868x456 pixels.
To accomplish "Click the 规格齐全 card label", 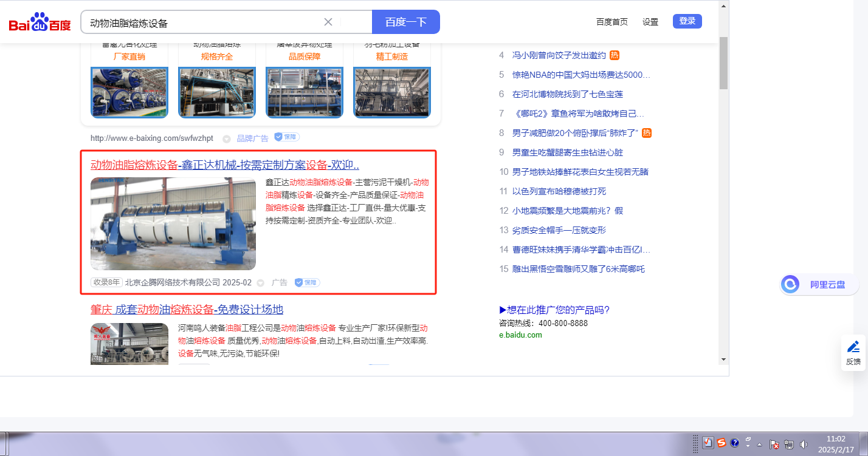I will [x=217, y=56].
